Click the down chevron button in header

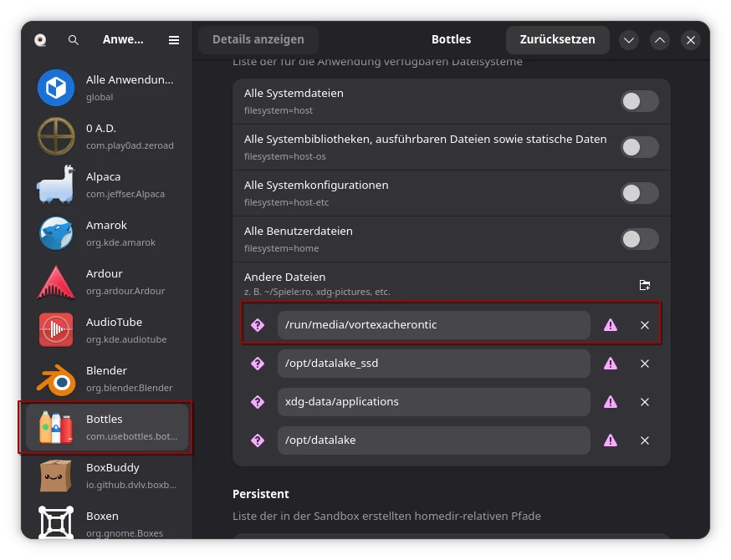629,40
